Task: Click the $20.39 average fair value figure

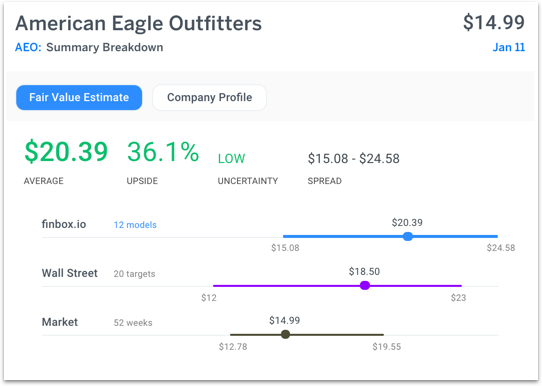Action: pyautogui.click(x=66, y=151)
